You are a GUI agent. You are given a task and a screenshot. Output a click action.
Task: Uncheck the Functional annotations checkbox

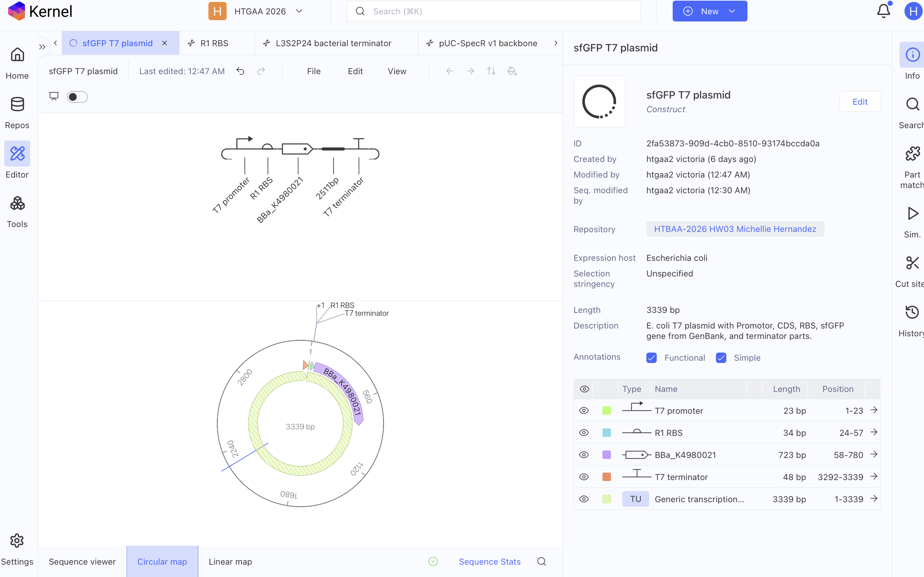pyautogui.click(x=651, y=357)
